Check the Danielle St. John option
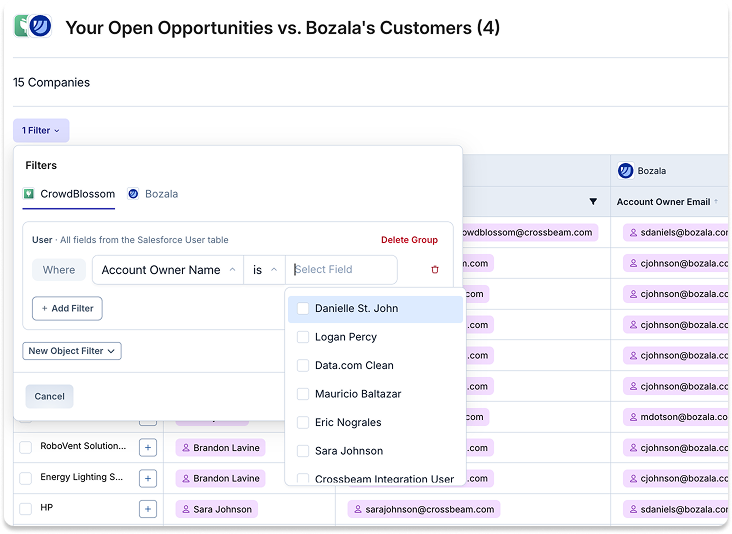 [303, 308]
